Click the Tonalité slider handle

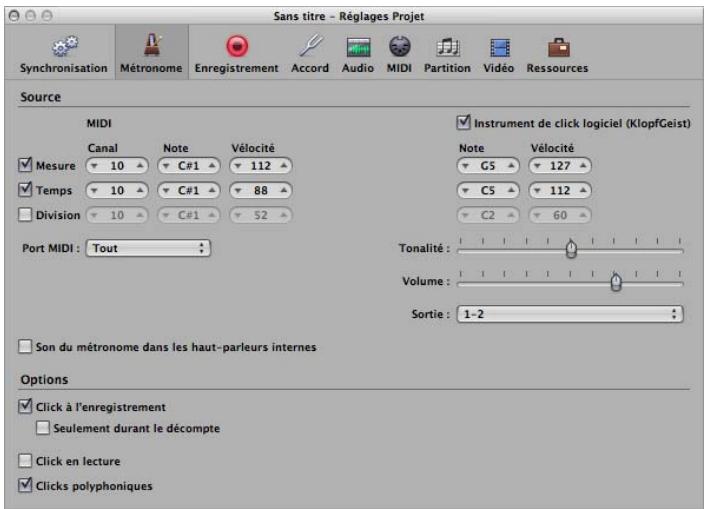[571, 249]
